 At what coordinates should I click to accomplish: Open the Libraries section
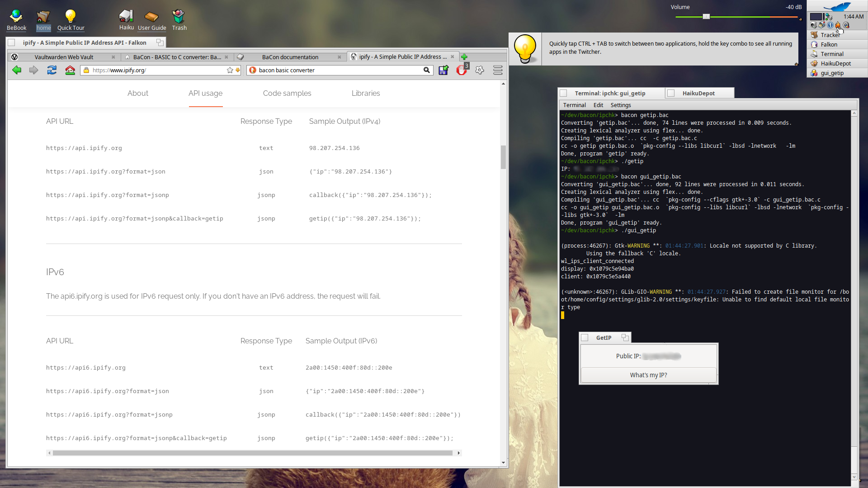pos(366,93)
